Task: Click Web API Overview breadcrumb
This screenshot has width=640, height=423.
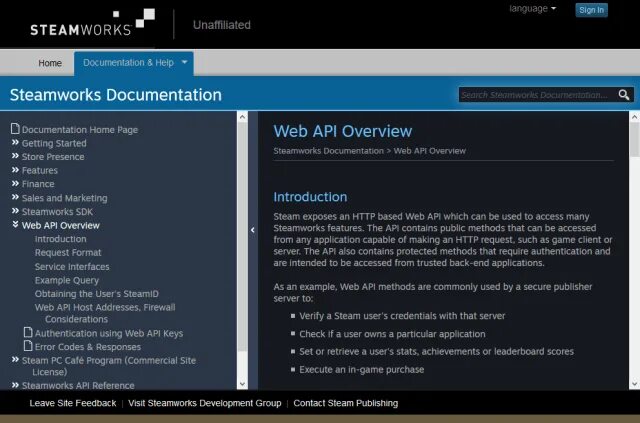Action: point(429,151)
